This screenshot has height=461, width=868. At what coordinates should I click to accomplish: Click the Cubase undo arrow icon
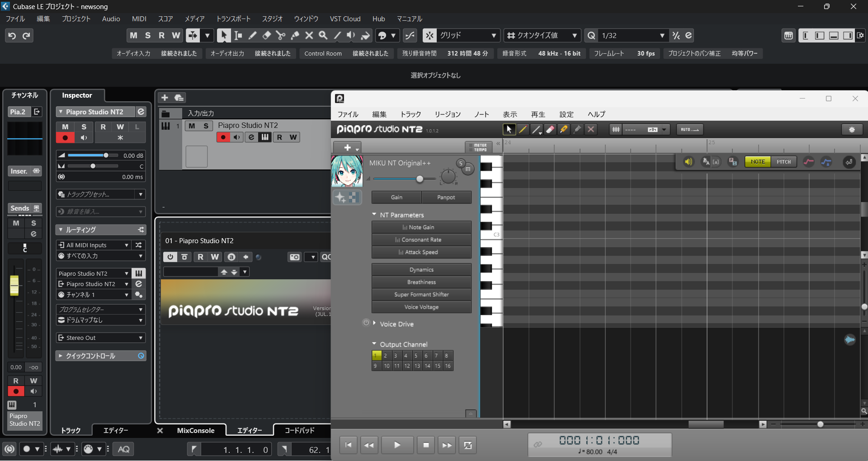click(12, 35)
